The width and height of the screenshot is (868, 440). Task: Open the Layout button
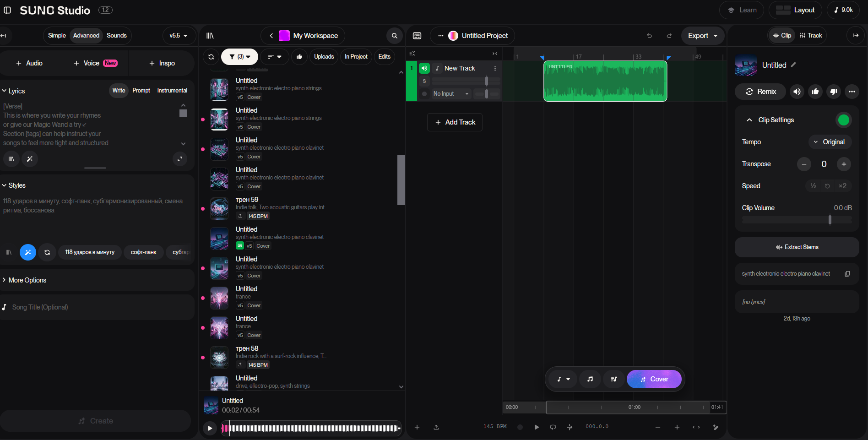[x=795, y=10]
